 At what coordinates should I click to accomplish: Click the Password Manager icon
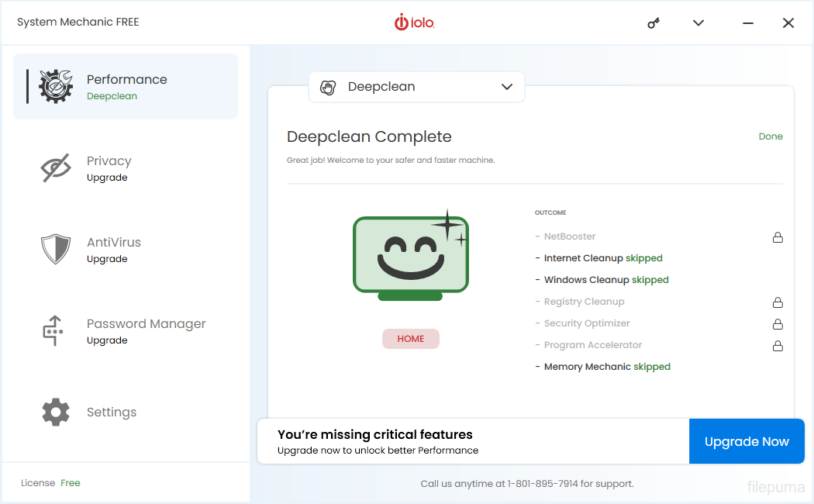[53, 331]
